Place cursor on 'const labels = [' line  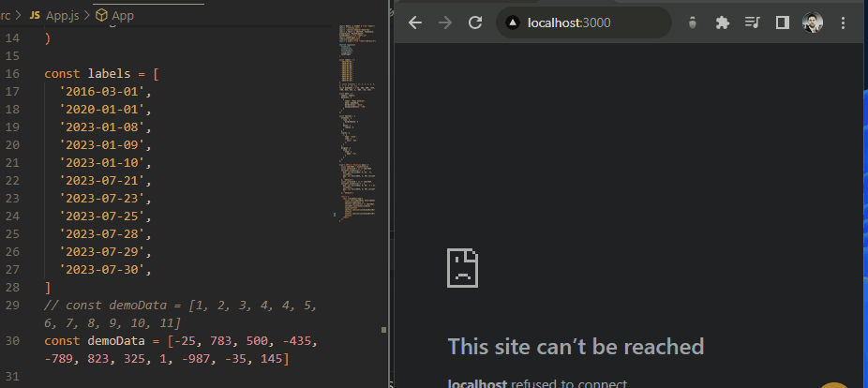click(x=102, y=74)
